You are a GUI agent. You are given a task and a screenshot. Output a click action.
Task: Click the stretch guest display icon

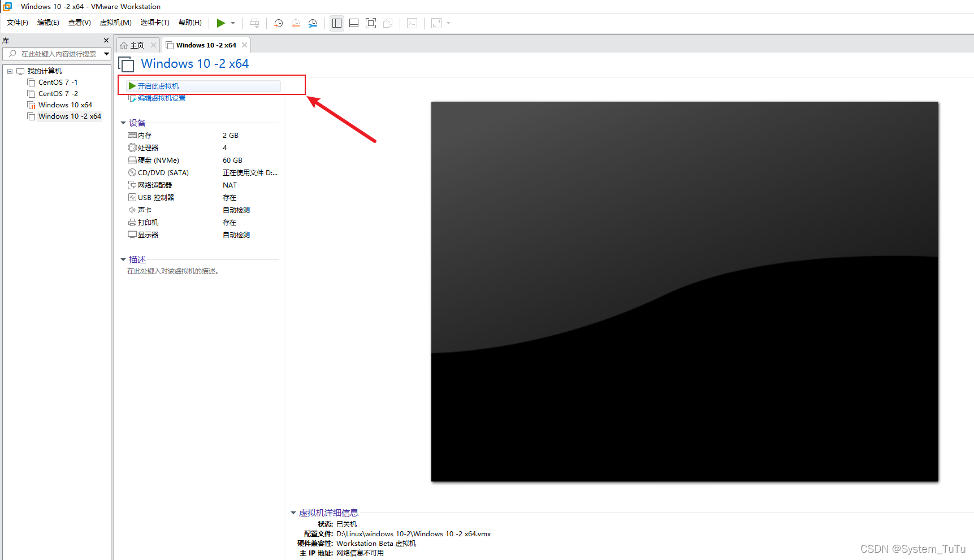tap(436, 23)
